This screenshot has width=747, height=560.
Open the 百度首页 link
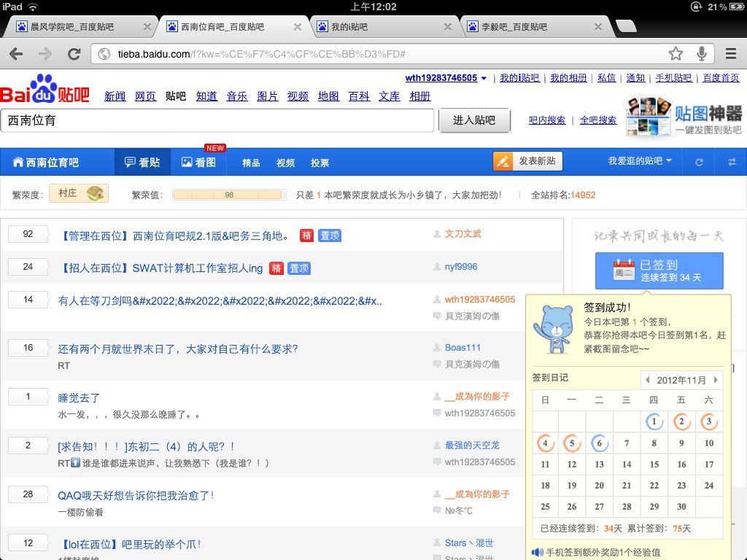point(721,77)
